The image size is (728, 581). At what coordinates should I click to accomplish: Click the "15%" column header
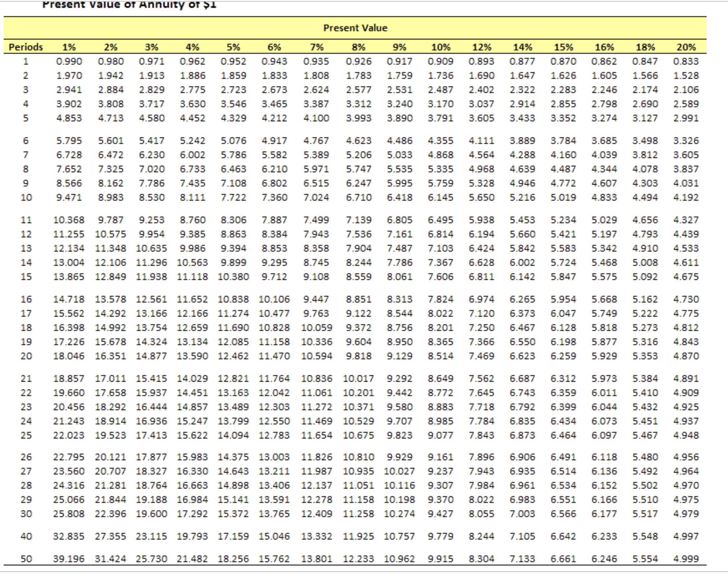tap(565, 47)
